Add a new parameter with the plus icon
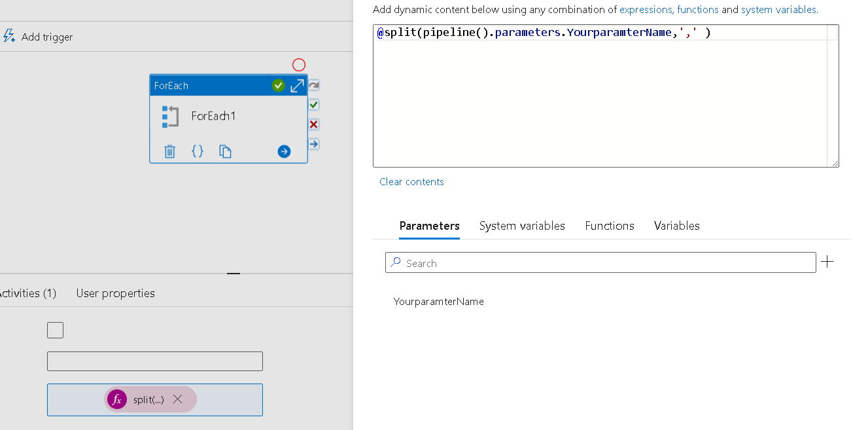Image resolution: width=868 pixels, height=430 pixels. click(827, 262)
